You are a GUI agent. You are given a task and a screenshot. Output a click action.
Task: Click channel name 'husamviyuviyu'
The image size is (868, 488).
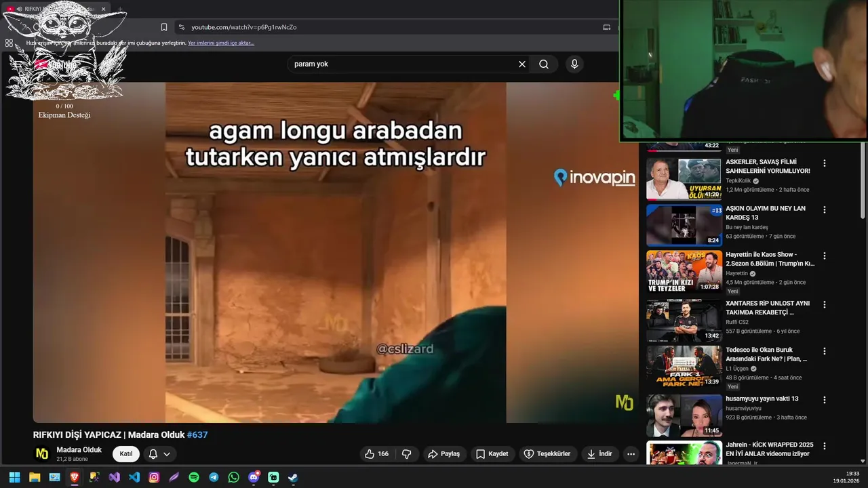[x=743, y=409]
